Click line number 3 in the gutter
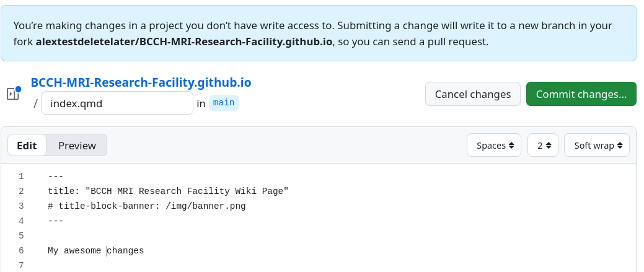 21,206
